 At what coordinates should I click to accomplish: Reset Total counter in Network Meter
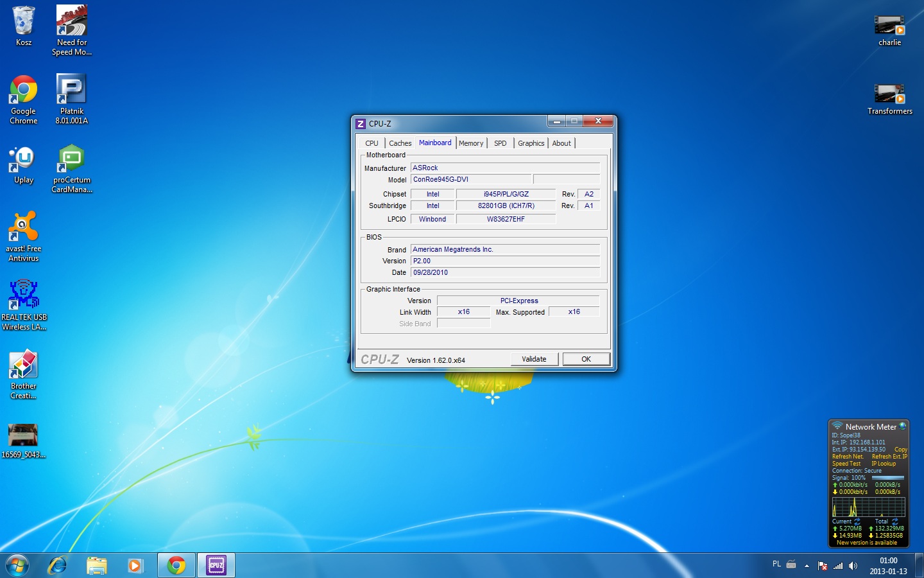pyautogui.click(x=894, y=521)
